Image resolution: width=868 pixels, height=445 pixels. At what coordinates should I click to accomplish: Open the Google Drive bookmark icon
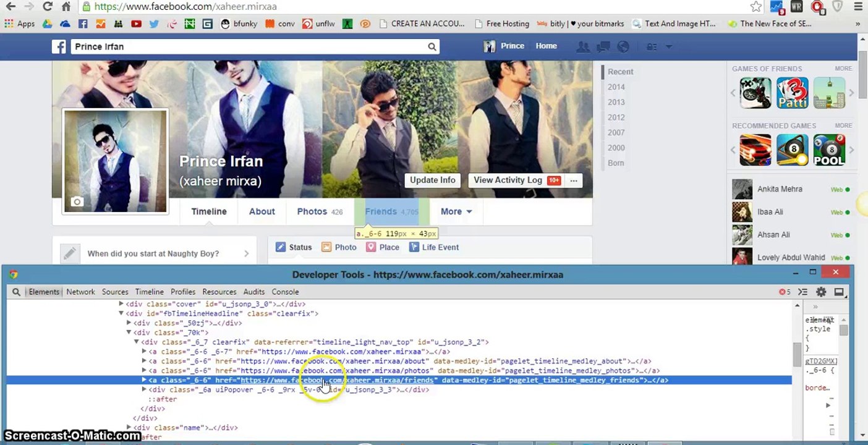tap(47, 23)
